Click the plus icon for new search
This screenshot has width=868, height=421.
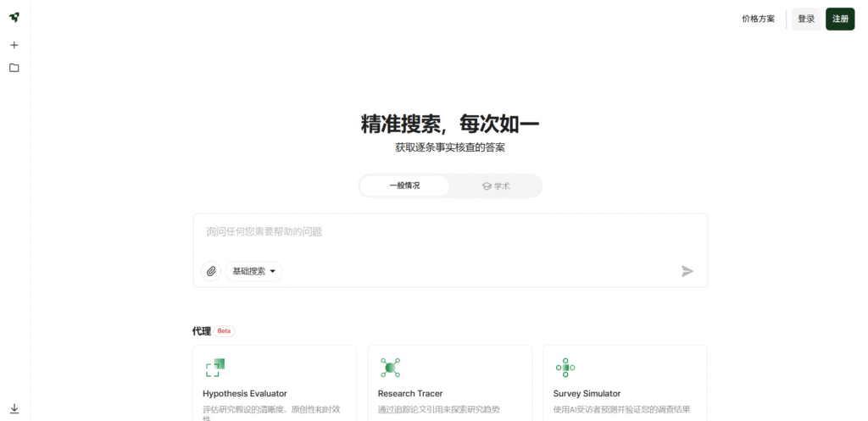(14, 45)
